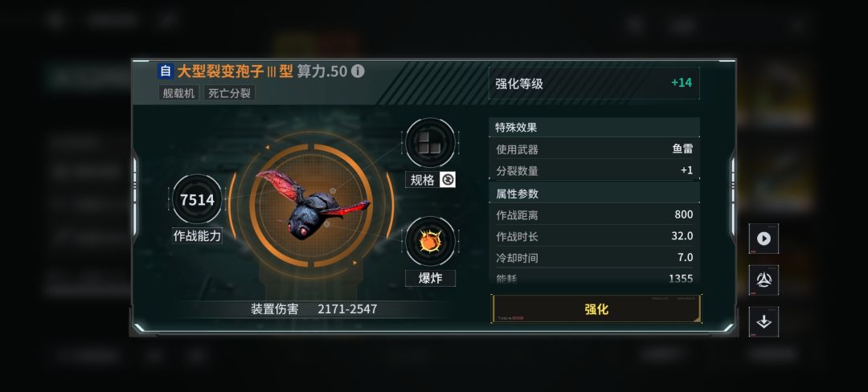
Task: Click the spore creature image
Action: pyautogui.click(x=313, y=205)
